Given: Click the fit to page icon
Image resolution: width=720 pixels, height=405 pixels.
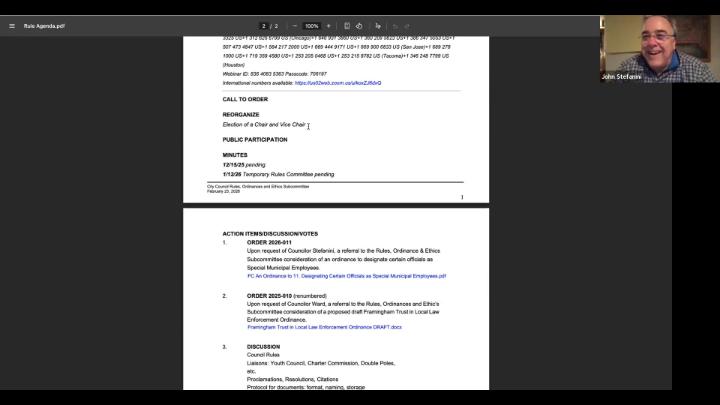Looking at the screenshot, I should pos(347,26).
